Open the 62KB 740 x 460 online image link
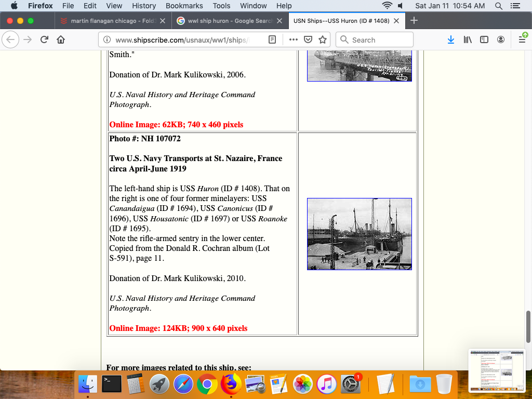Viewport: 532px width, 399px height. pyautogui.click(x=176, y=125)
